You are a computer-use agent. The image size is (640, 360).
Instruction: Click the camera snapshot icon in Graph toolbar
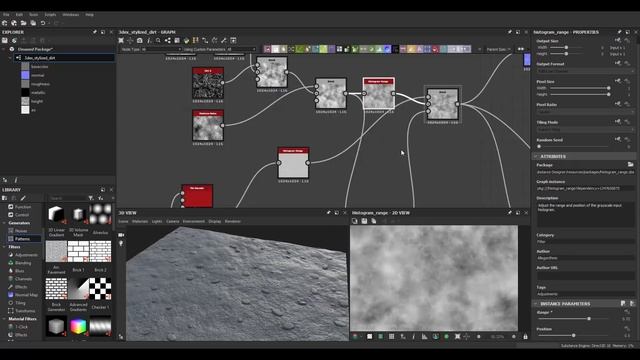click(140, 40)
